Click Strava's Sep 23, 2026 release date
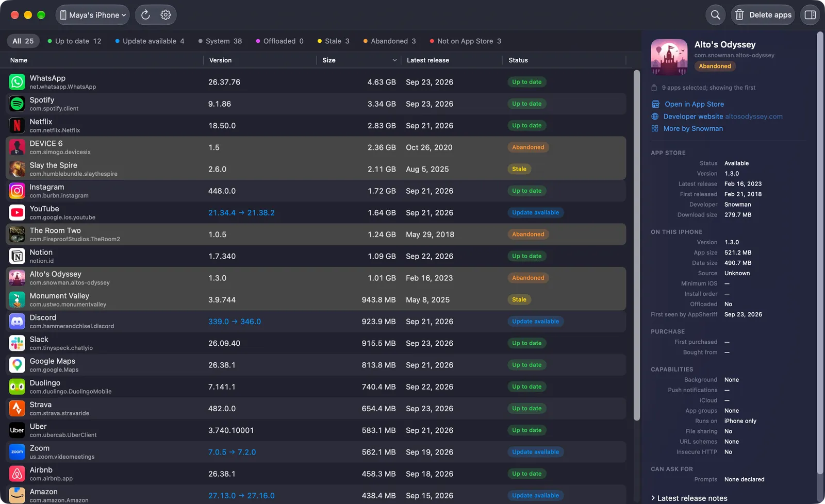The image size is (825, 504). click(430, 409)
